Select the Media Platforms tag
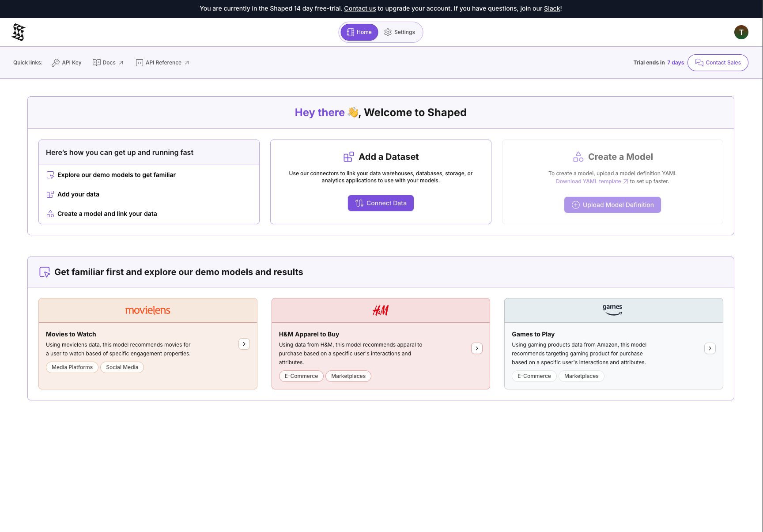The height and width of the screenshot is (532, 763). click(72, 367)
